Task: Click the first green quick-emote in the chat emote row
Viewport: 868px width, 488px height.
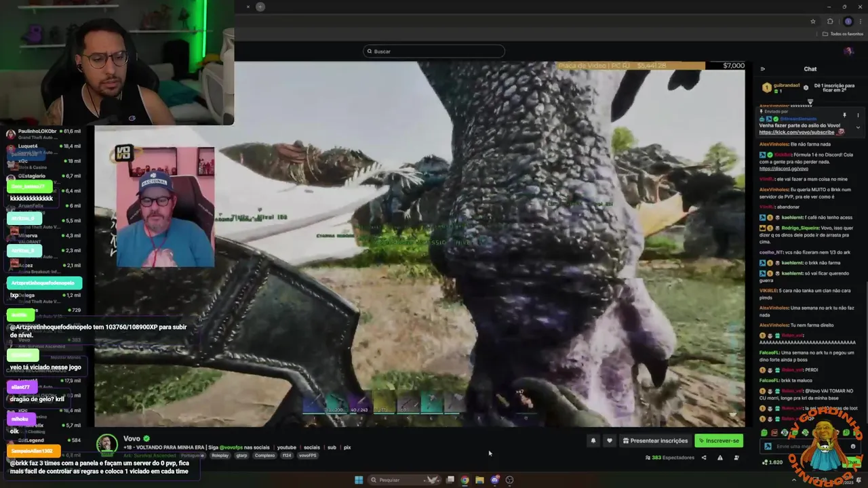Action: 764,432
